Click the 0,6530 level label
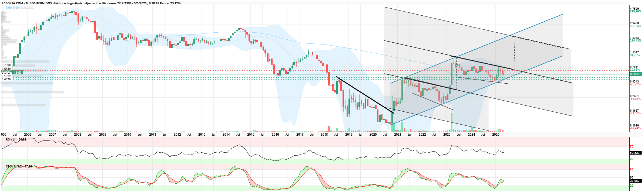Screen dimensions: 644x192 tap(6, 69)
